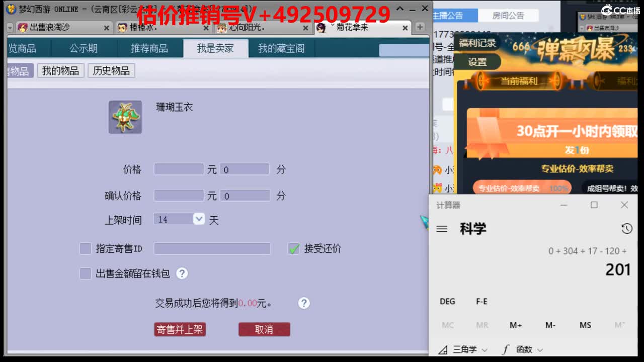The image size is (644, 362).
Task: Open the 推荐商品 tab
Action: pos(149,48)
